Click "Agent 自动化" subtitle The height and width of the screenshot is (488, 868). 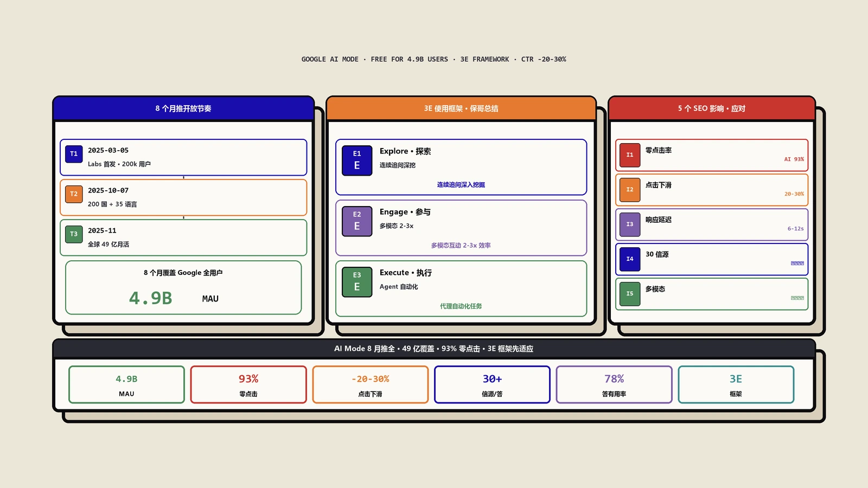(x=399, y=286)
